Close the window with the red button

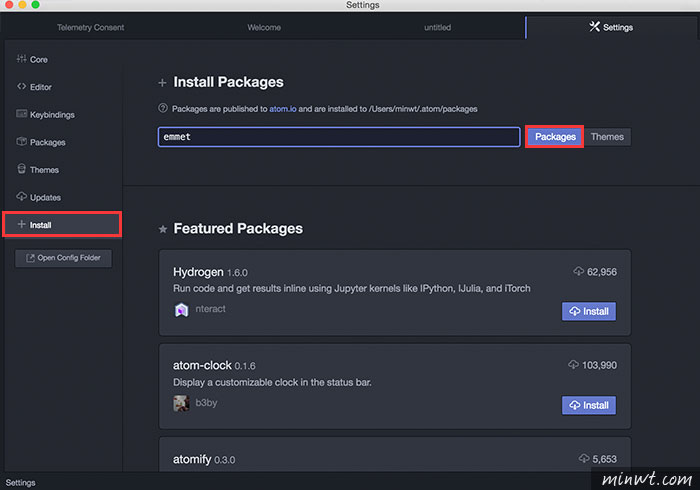tap(9, 5)
